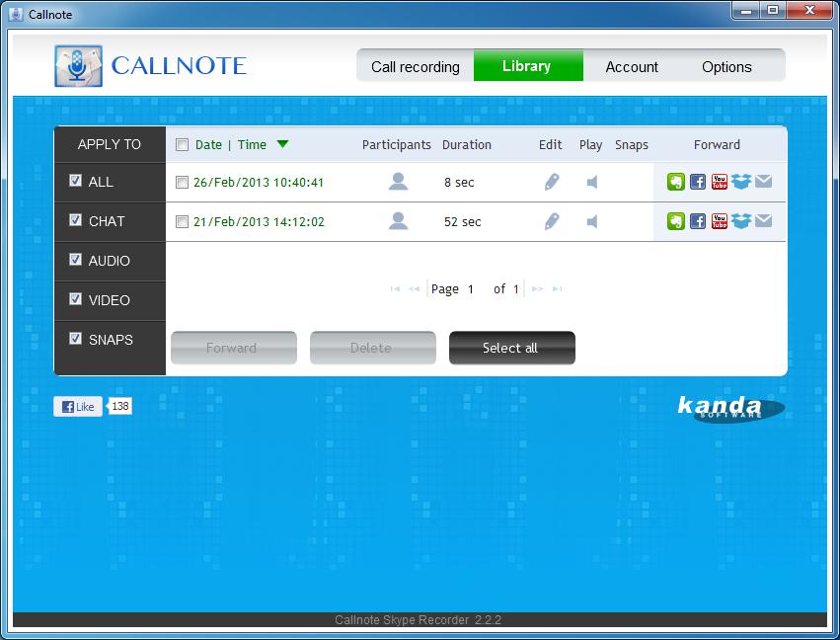Click the 52 sec duration value

coord(462,221)
